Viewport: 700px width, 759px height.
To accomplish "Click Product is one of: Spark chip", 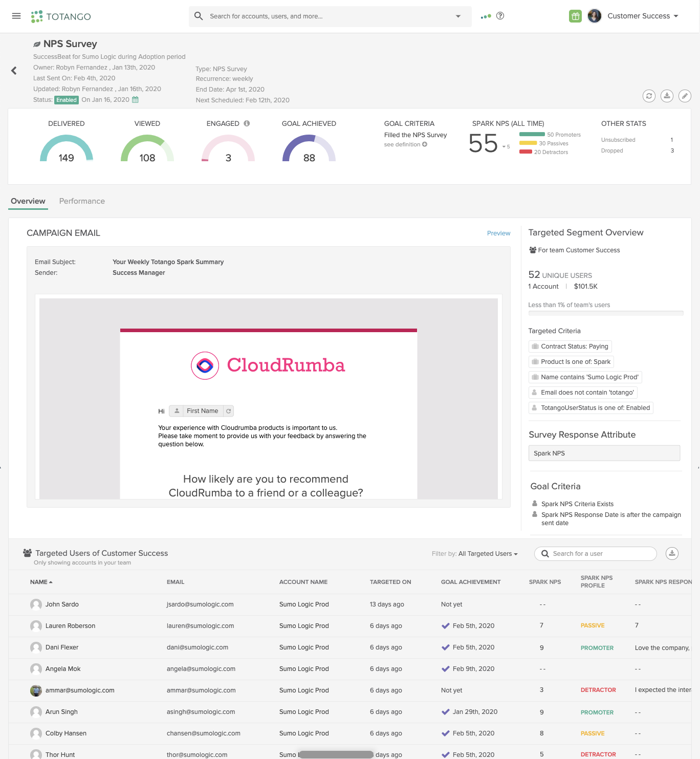I will tap(571, 362).
